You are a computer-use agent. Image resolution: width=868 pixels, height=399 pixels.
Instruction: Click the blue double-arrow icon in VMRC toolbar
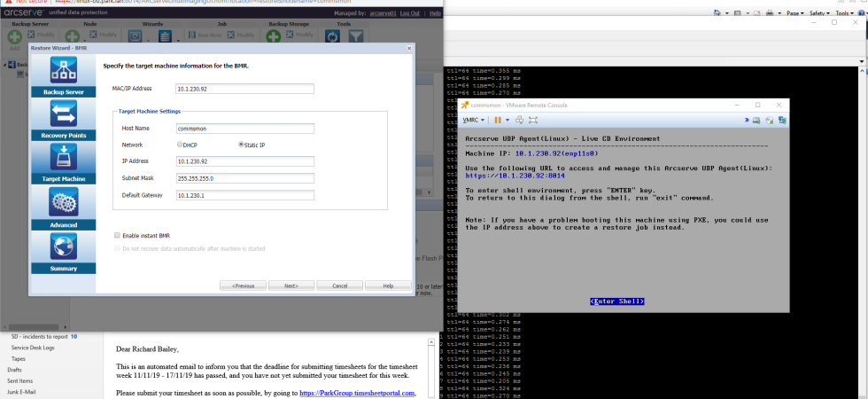(747, 120)
